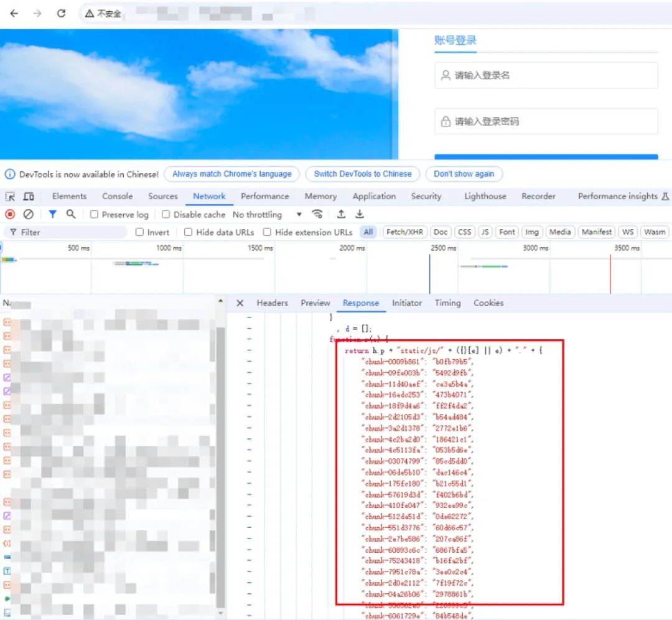Viewport: 672px width, 620px height.
Task: Toggle the network filter funnel icon
Action: coord(53,214)
